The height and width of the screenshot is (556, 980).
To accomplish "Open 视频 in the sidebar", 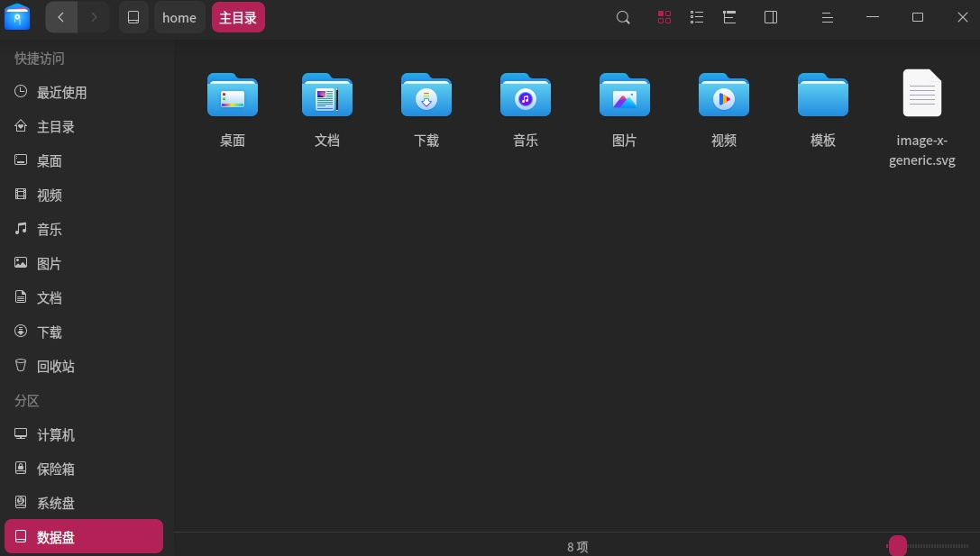I will point(84,196).
